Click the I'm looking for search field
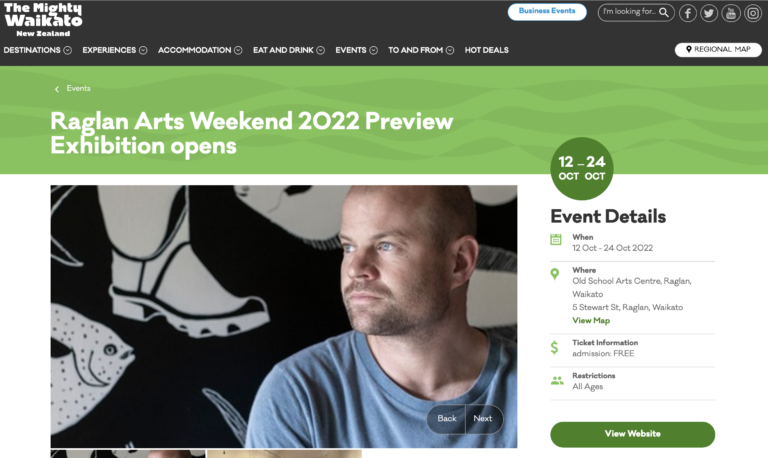Screen dimensions: 768x458 click(636, 12)
